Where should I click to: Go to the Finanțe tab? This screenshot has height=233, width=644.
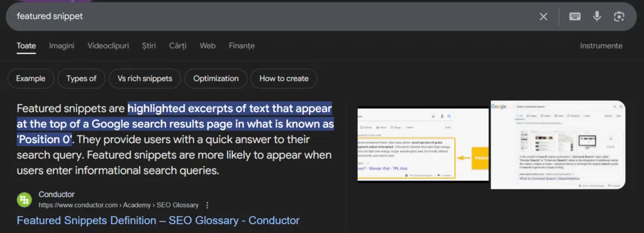pyautogui.click(x=241, y=45)
